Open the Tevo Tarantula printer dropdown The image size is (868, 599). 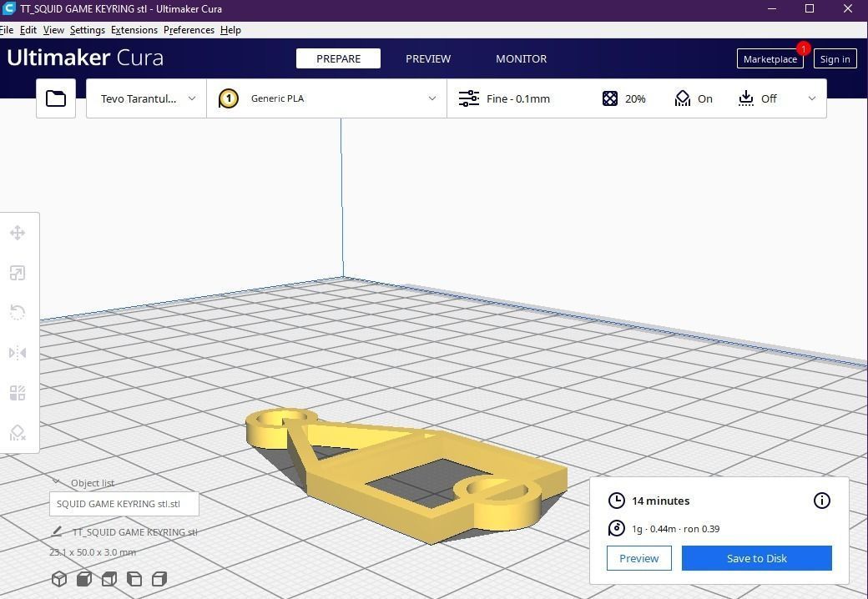[147, 98]
